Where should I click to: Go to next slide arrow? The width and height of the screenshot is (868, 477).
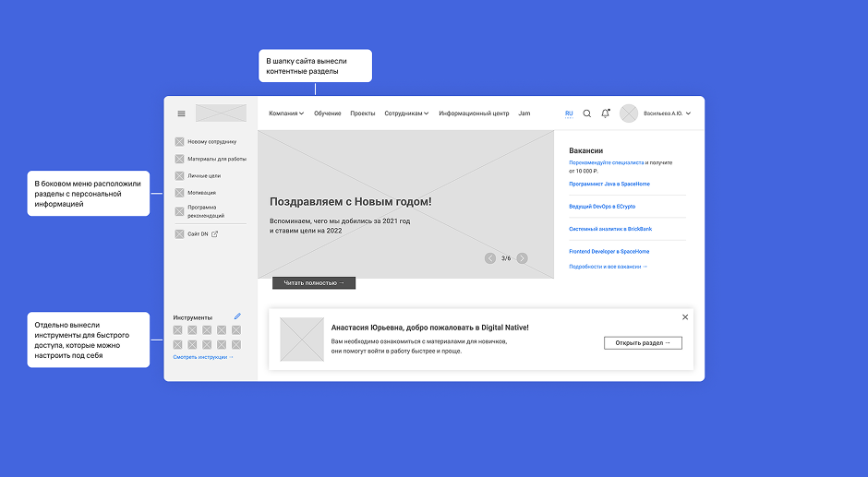coord(523,258)
